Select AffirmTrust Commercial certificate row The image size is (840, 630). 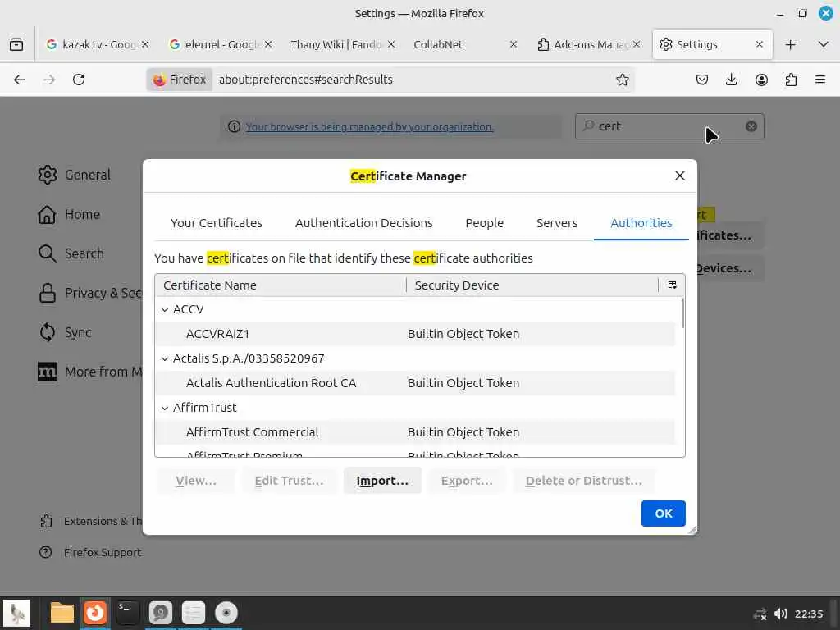coord(415,432)
